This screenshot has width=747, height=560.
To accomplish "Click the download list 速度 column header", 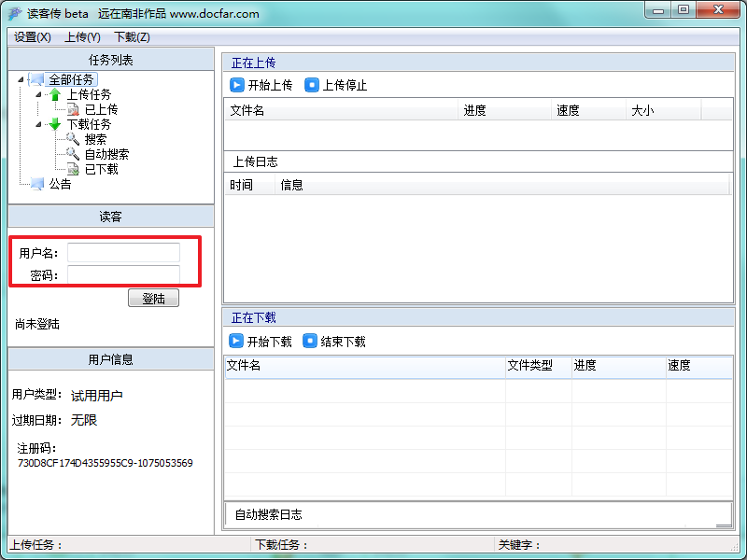I will pos(698,366).
